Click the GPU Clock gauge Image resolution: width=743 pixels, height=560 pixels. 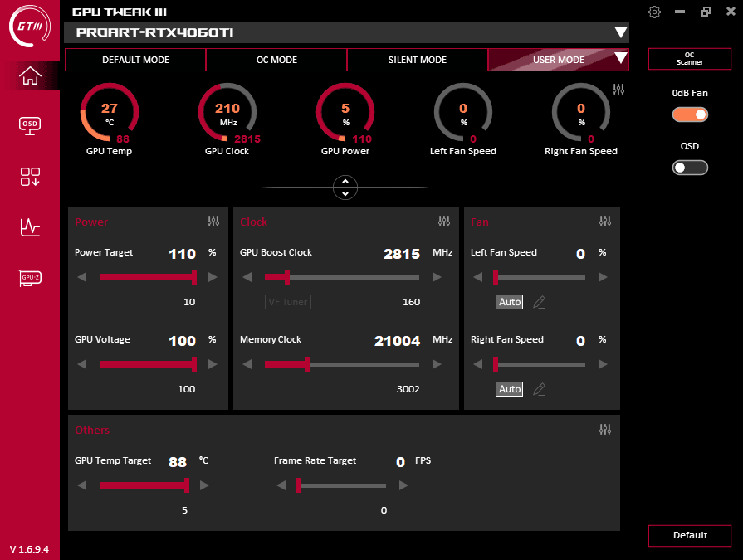click(x=227, y=113)
